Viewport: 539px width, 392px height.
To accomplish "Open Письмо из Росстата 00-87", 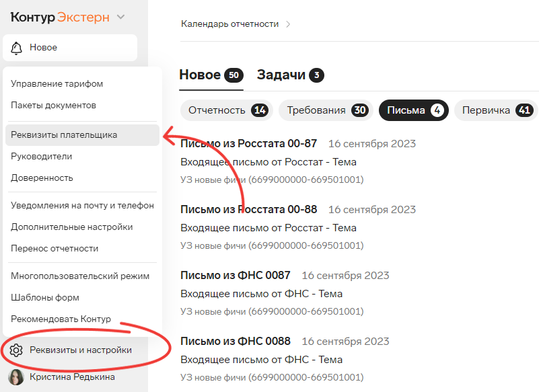I will [248, 144].
